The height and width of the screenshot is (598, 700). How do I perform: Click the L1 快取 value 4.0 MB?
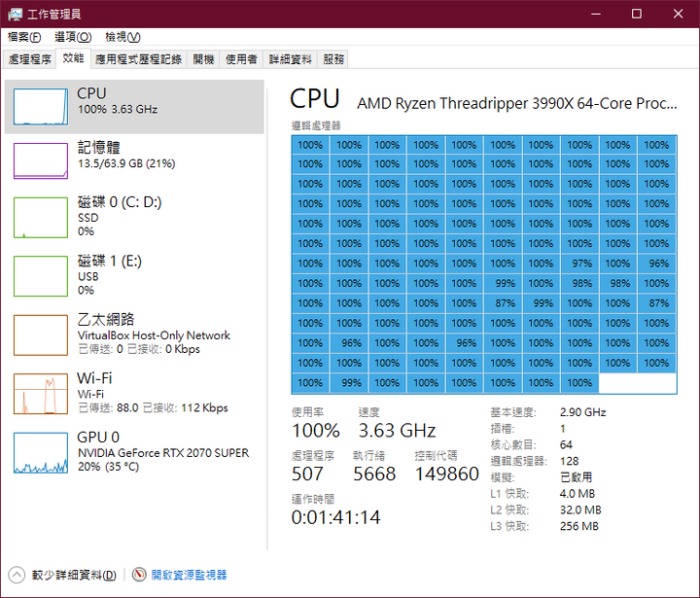577,494
